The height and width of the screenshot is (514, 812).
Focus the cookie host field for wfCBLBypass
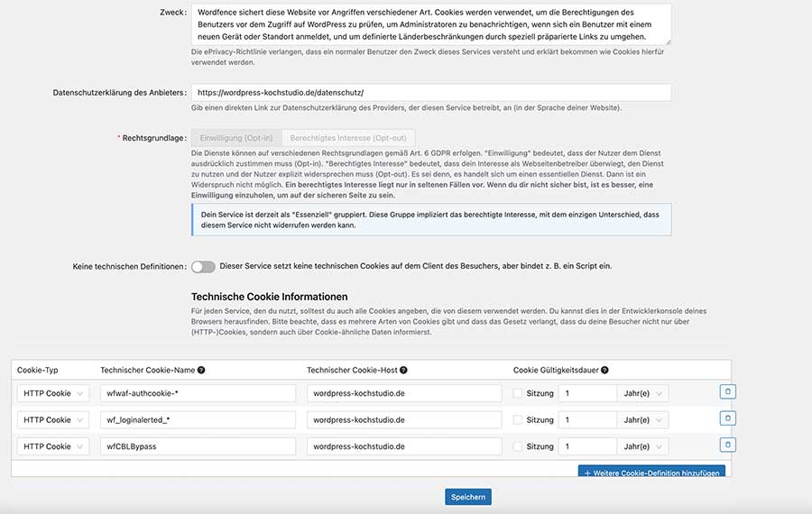coord(404,446)
